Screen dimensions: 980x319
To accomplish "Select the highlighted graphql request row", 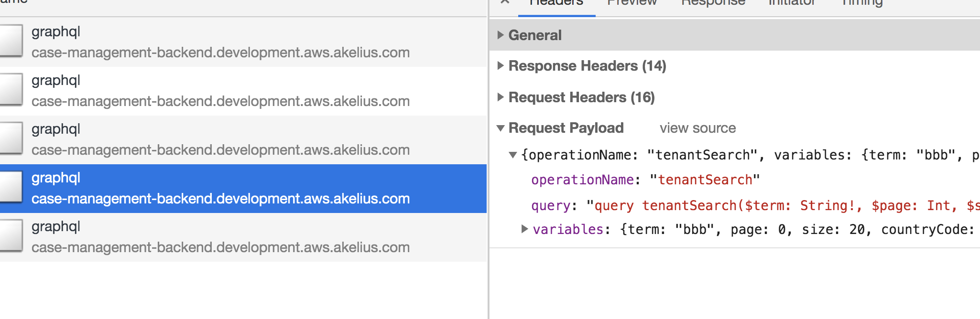I will tap(191, 189).
